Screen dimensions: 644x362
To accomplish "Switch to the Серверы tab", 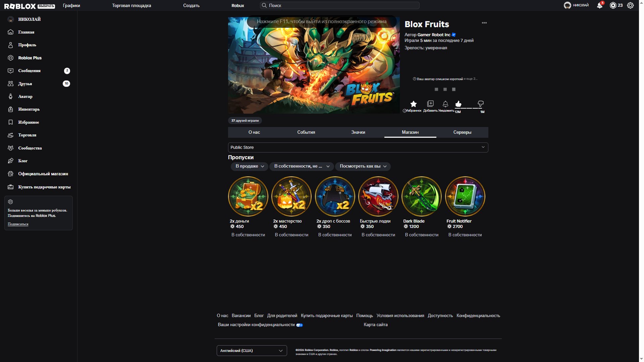I will coord(462,132).
